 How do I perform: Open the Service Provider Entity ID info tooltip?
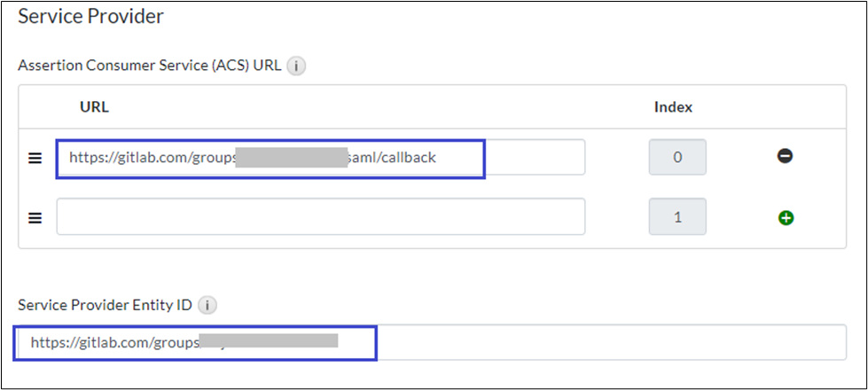click(x=207, y=305)
